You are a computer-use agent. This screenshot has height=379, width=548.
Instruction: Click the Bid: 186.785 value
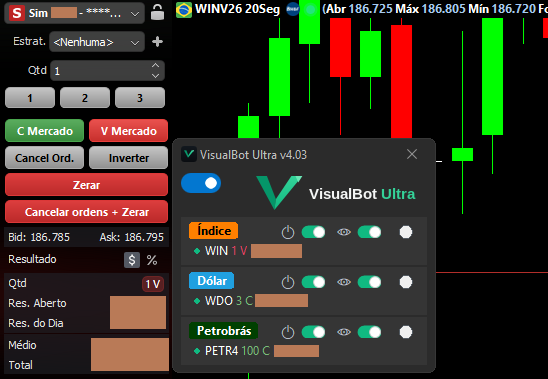click(39, 237)
